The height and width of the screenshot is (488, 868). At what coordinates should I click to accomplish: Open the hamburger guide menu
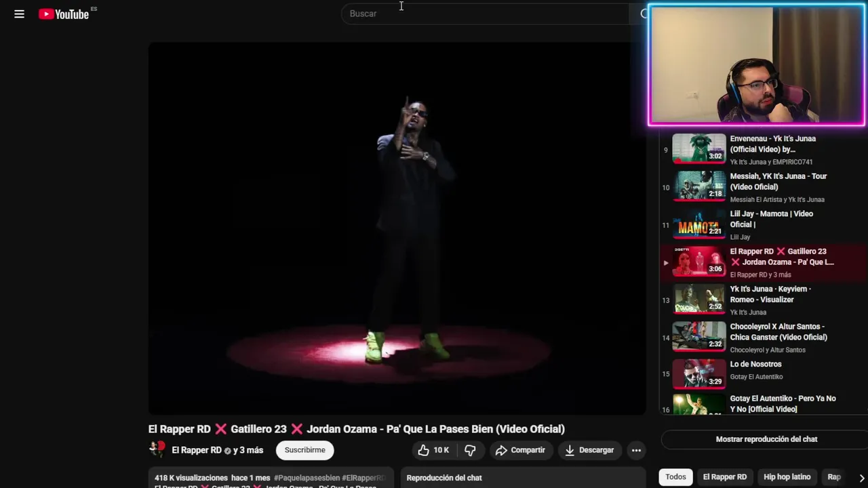click(19, 14)
